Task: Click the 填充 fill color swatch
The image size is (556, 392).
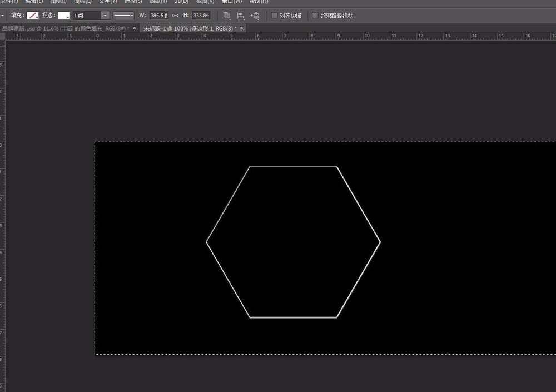Action: 33,16
